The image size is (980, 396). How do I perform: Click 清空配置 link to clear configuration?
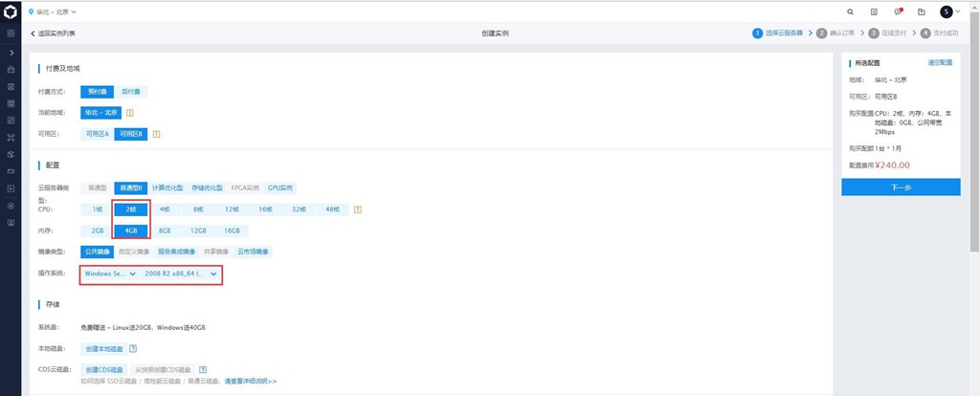pos(940,62)
